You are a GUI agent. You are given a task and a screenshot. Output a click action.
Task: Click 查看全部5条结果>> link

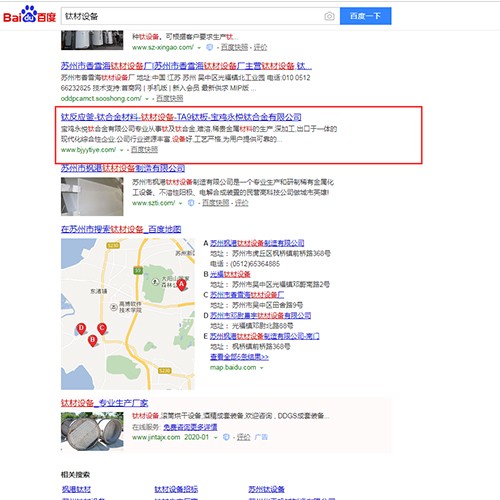(x=239, y=357)
